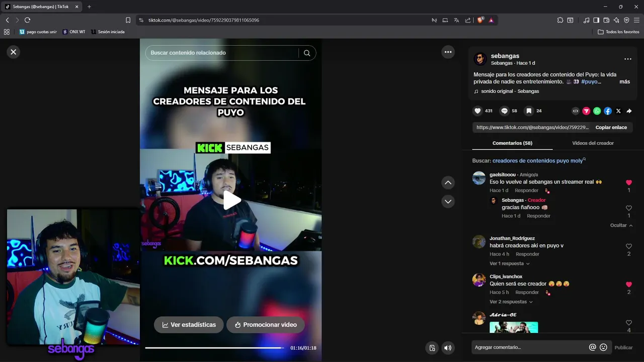This screenshot has width=644, height=362.
Task: Open options menu in creator header
Action: (x=627, y=59)
